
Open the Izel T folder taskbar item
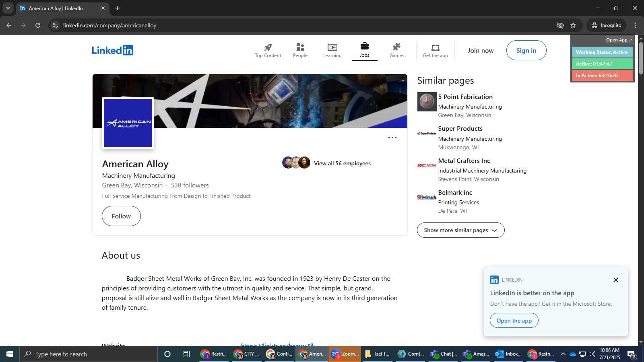[378, 354]
